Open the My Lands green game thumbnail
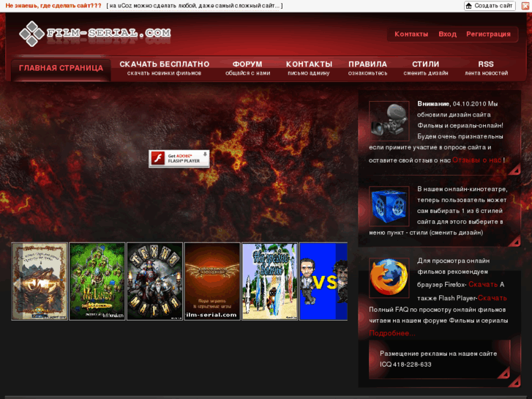The height and width of the screenshot is (399, 532). point(97,281)
